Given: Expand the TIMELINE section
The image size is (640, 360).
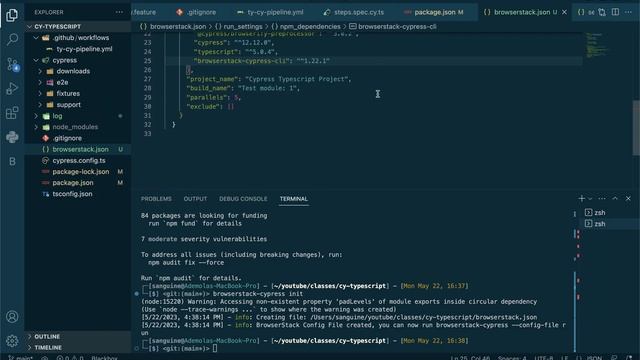Looking at the screenshot, I should pos(78,347).
